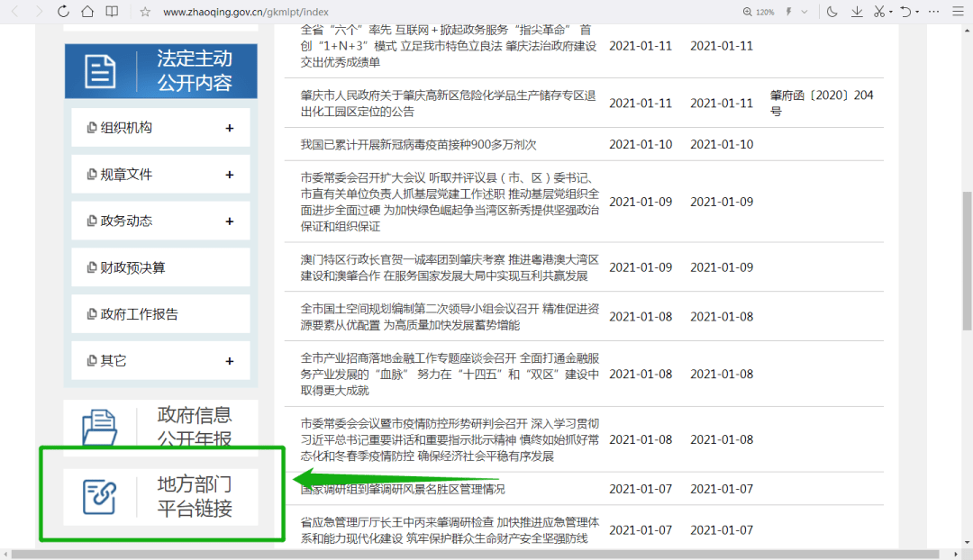The width and height of the screenshot is (973, 560).
Task: Click the browser home icon
Action: 86,12
